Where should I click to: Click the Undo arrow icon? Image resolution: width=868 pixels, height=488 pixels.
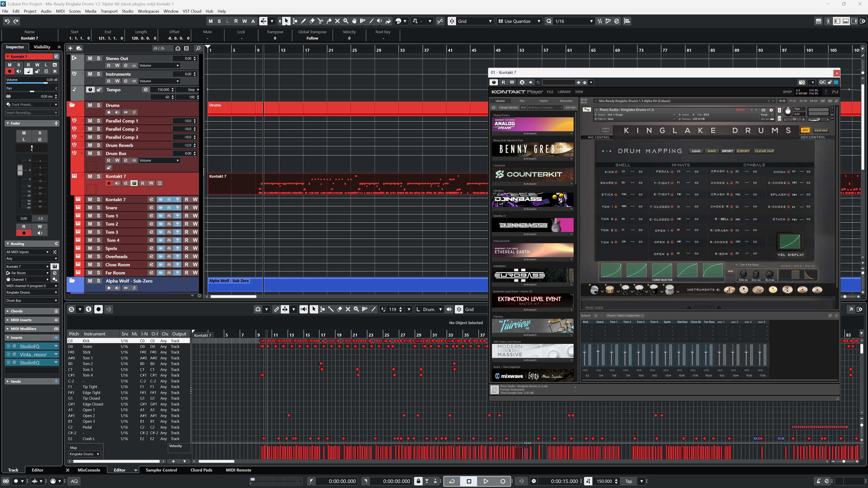7,21
